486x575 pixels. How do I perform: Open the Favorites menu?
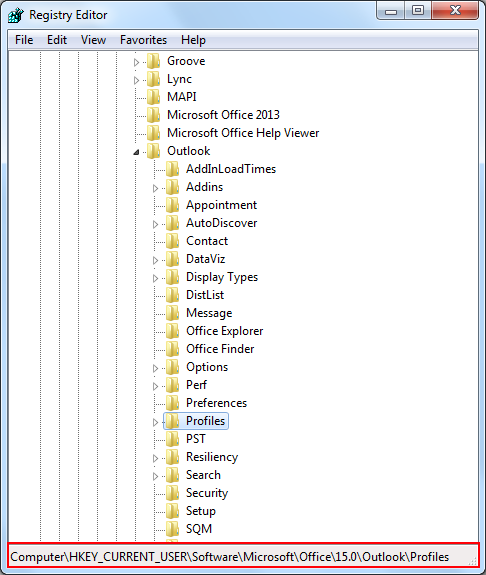coord(143,40)
